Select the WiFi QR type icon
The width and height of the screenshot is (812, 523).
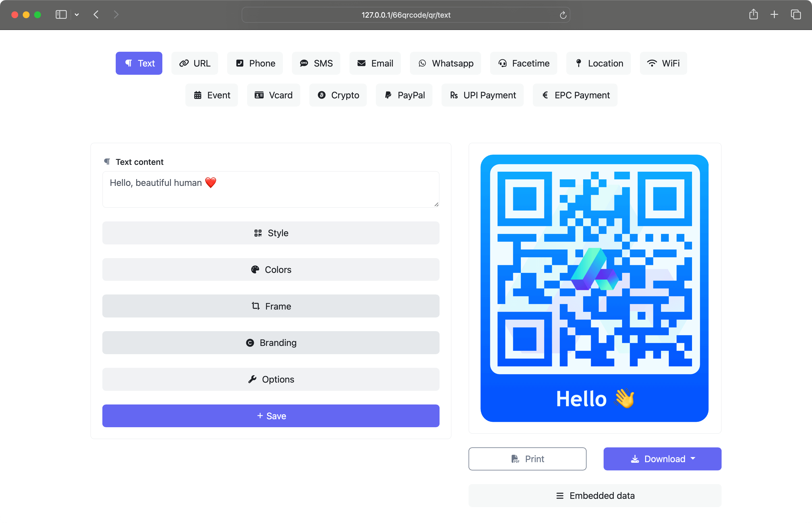pos(651,63)
